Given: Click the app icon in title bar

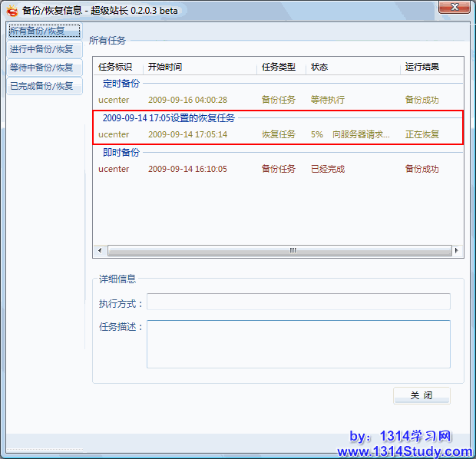Looking at the screenshot, I should click(12, 10).
